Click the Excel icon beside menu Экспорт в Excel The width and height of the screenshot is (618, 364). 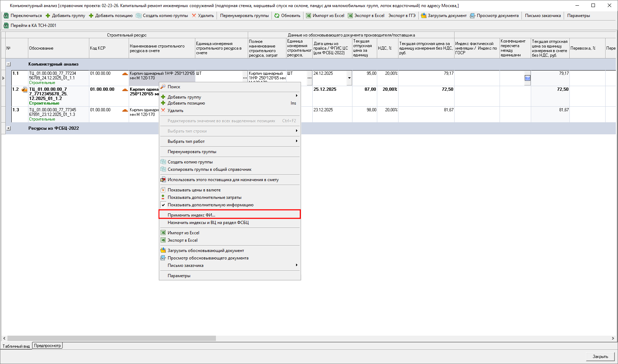point(163,240)
